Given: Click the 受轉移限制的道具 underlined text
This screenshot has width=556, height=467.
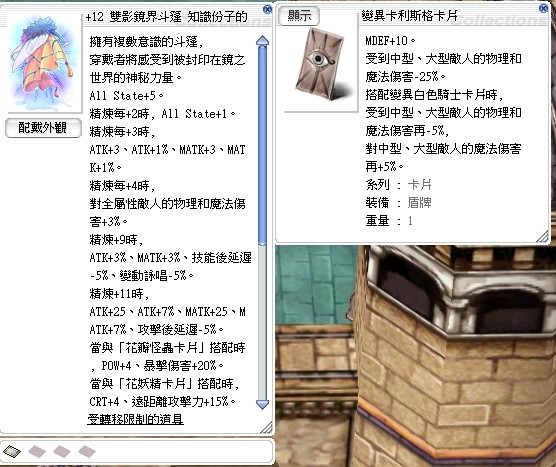Looking at the screenshot, I should (x=135, y=419).
